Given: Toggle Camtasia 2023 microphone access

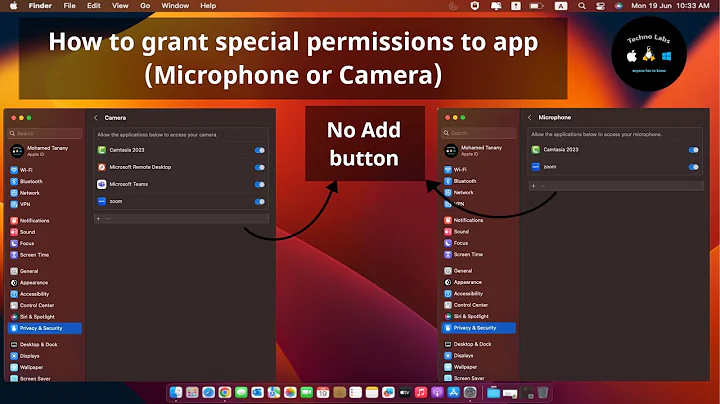Looking at the screenshot, I should click(693, 150).
